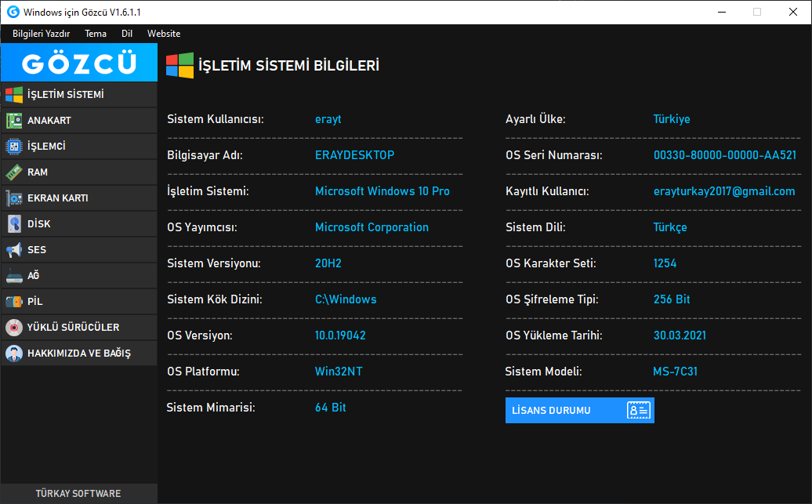812x504 pixels.
Task: Click the registered email erayturkay2017@gmail.com
Action: [724, 191]
